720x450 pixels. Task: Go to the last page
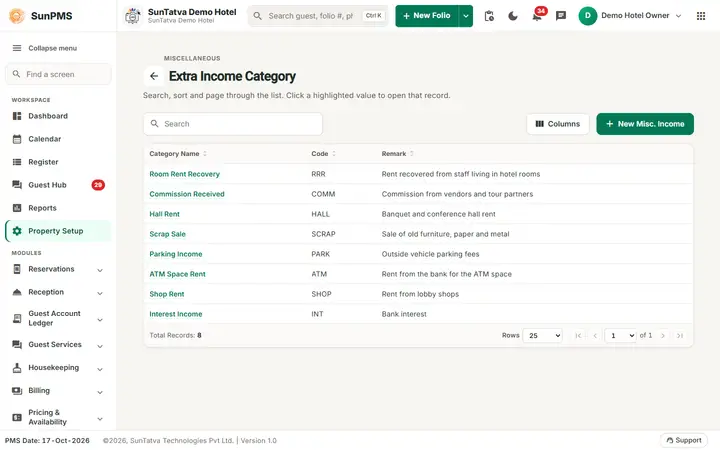680,336
